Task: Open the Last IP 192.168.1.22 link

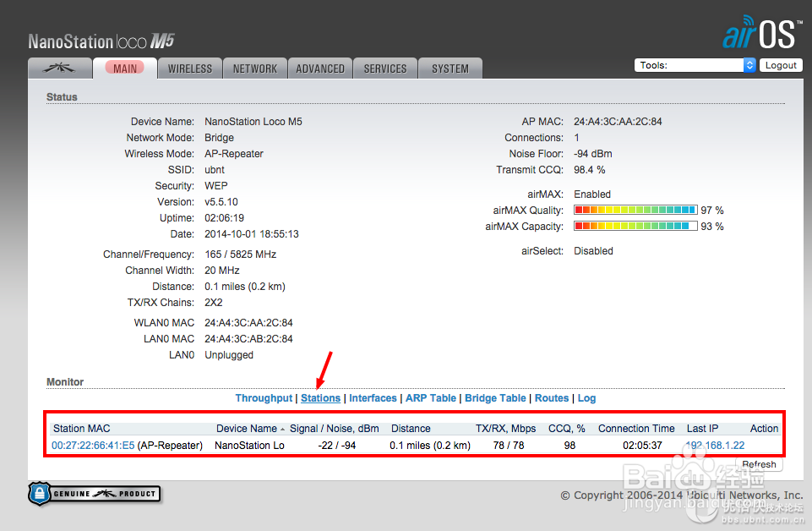Action: [715, 445]
